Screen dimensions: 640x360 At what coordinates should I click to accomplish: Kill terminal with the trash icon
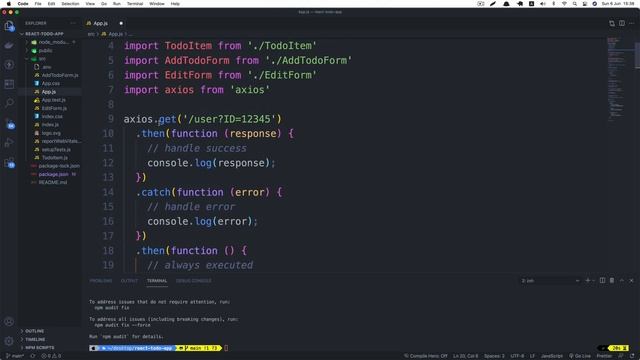coord(612,280)
